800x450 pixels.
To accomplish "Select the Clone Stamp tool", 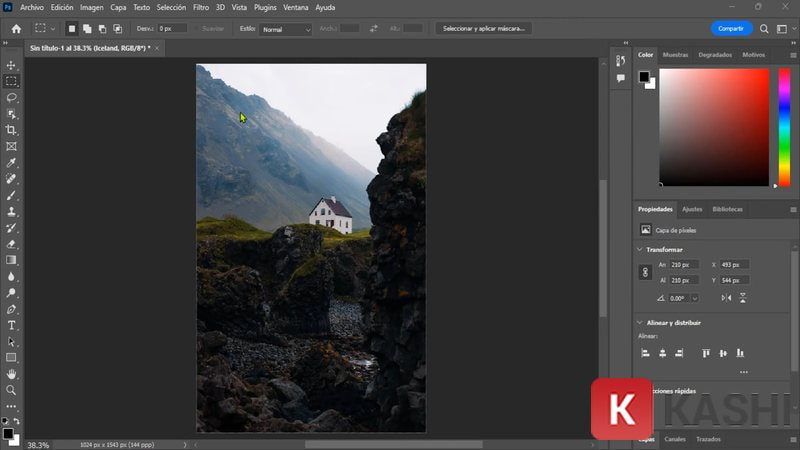I will click(11, 212).
